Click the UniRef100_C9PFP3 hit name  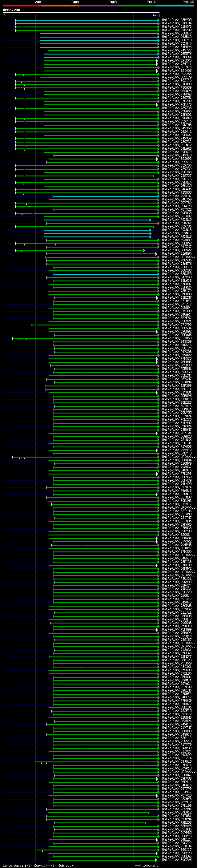point(177,853)
